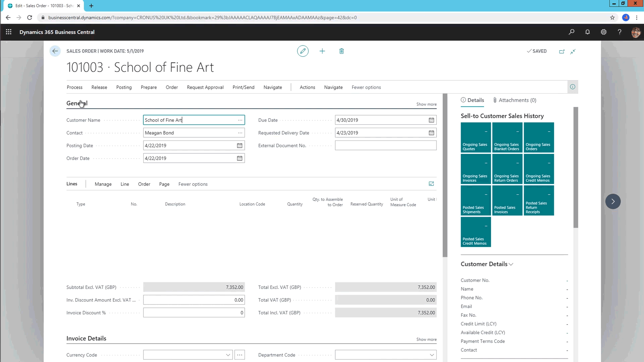
Task: Click the Invoice Discount % field
Action: [x=194, y=313]
